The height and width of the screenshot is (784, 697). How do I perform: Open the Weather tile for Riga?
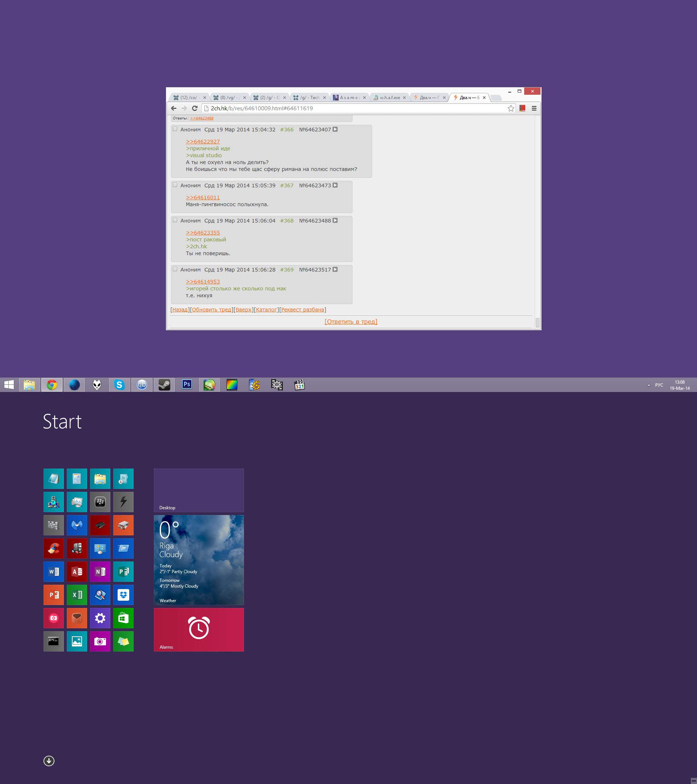pyautogui.click(x=199, y=560)
